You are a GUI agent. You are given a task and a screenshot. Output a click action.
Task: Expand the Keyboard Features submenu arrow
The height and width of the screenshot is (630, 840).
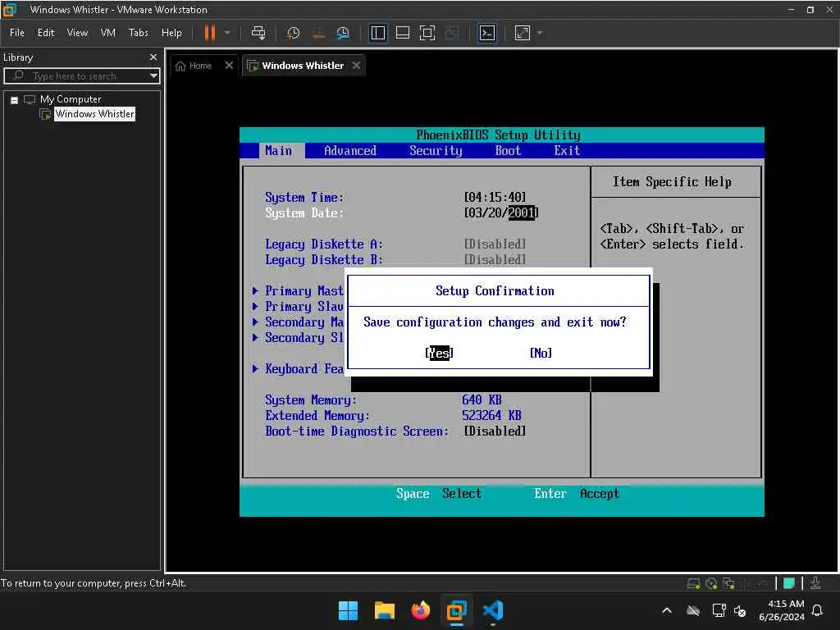pyautogui.click(x=256, y=368)
